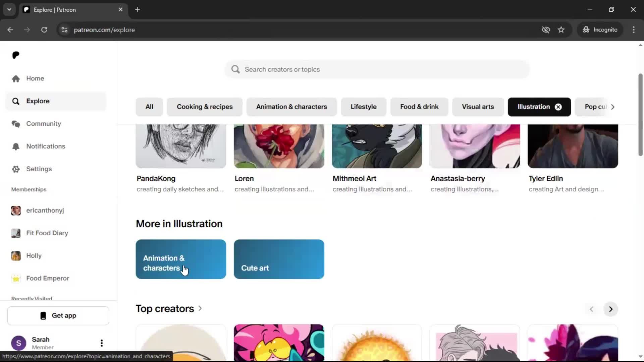The height and width of the screenshot is (362, 644).
Task: Click the scrollbar down arrow
Action: 640,357
